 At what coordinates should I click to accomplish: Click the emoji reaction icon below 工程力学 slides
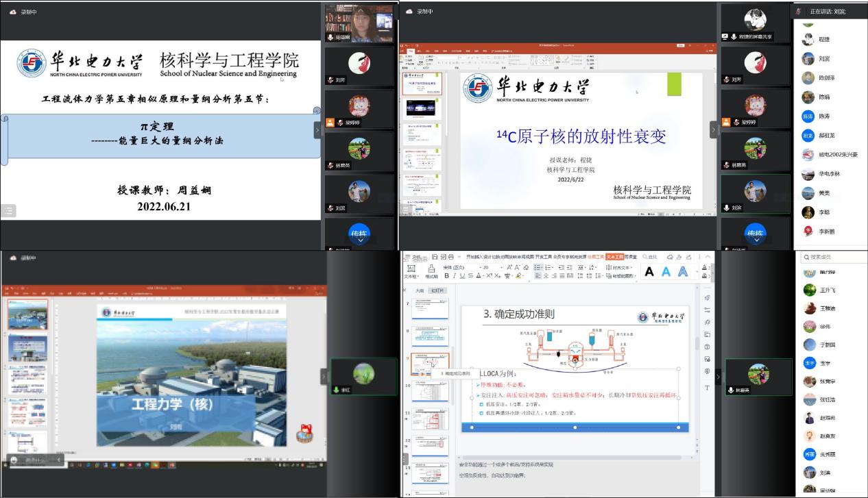(x=302, y=433)
